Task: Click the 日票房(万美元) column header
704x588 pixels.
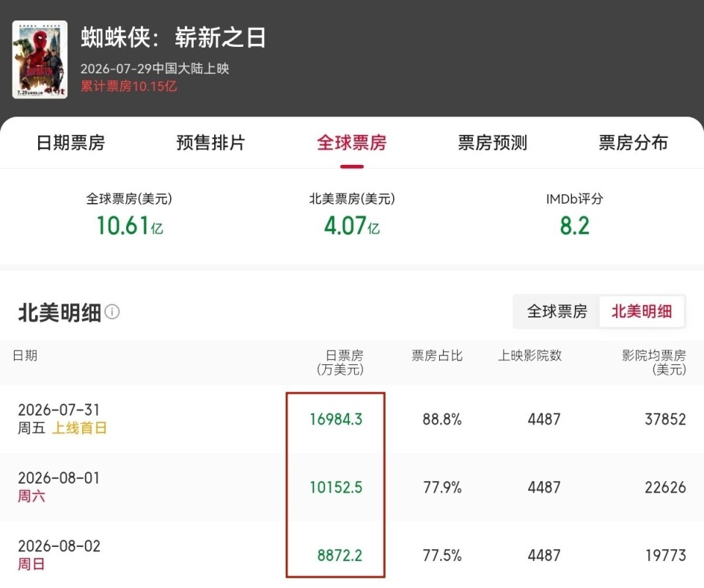Action: 340,363
